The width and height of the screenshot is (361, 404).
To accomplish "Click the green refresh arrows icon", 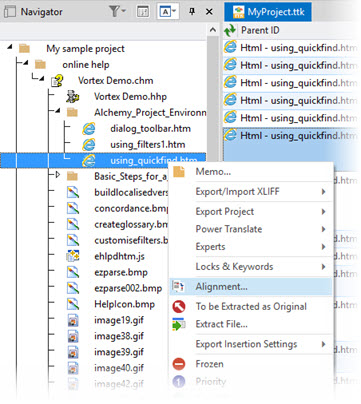I will pyautogui.click(x=230, y=31).
